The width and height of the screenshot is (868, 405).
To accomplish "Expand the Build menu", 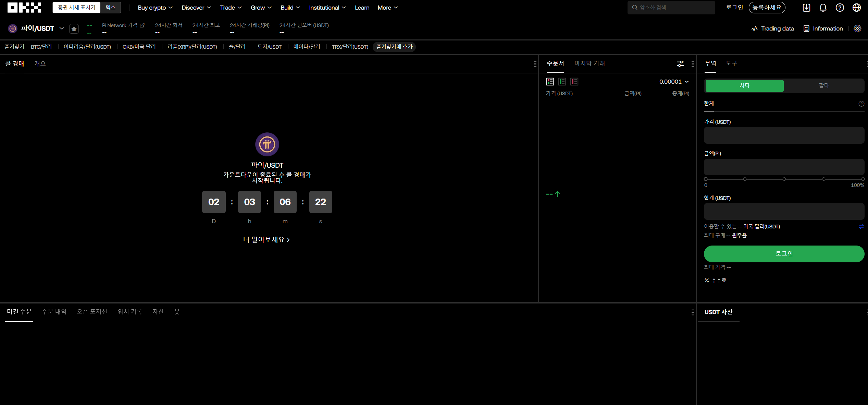I will pyautogui.click(x=290, y=8).
